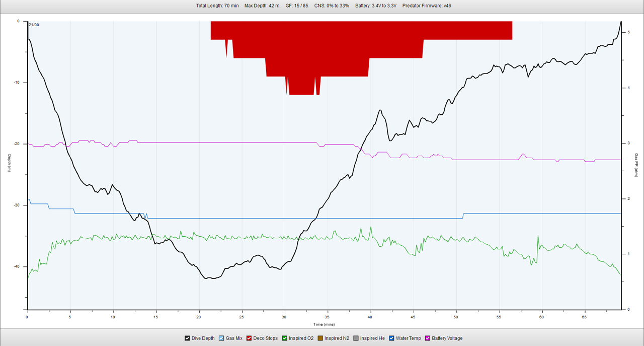
Task: Select the Total Length 70 min text
Action: pos(217,6)
